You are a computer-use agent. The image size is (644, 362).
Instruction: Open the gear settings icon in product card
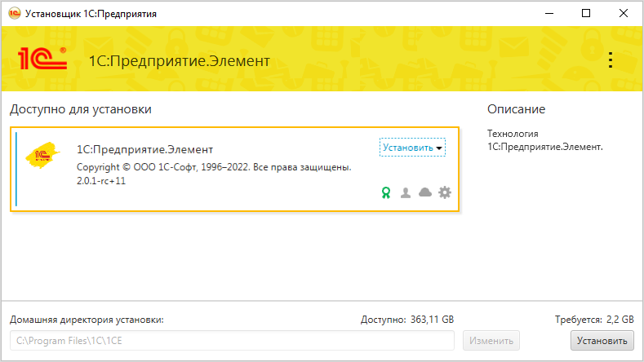[x=444, y=192]
